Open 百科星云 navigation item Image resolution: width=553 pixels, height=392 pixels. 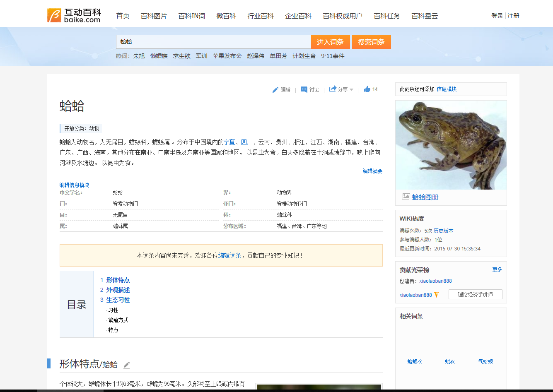(425, 16)
